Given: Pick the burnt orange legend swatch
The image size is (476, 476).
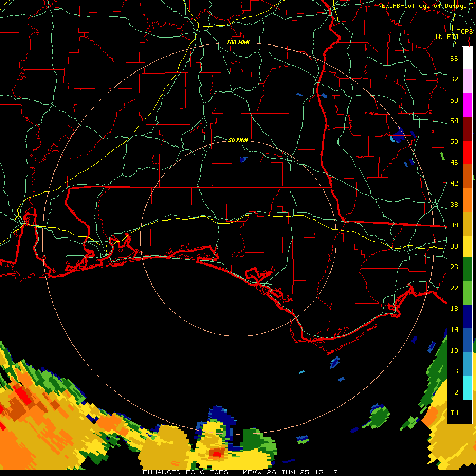Looking at the screenshot, I should click(467, 176).
